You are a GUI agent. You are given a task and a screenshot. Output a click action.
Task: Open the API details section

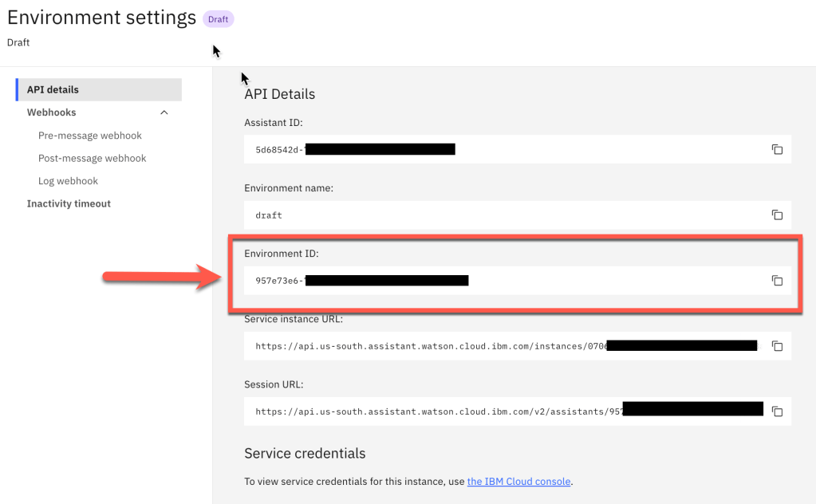(53, 90)
